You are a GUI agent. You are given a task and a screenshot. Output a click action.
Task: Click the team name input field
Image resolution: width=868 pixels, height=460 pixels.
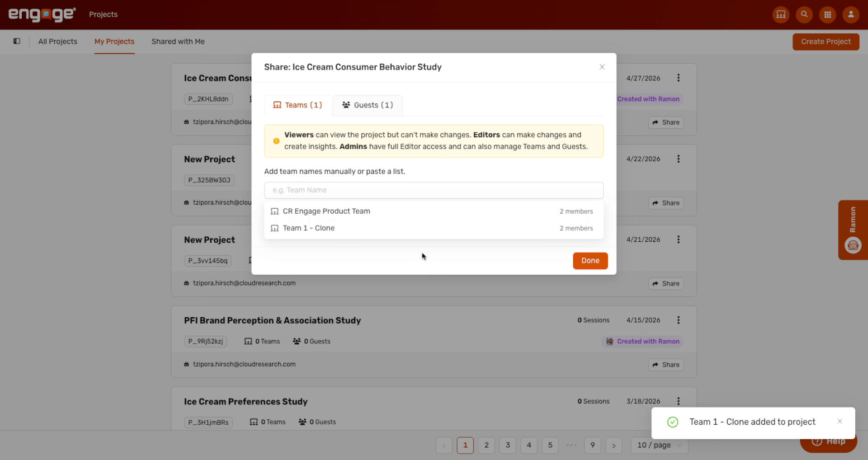click(x=434, y=190)
